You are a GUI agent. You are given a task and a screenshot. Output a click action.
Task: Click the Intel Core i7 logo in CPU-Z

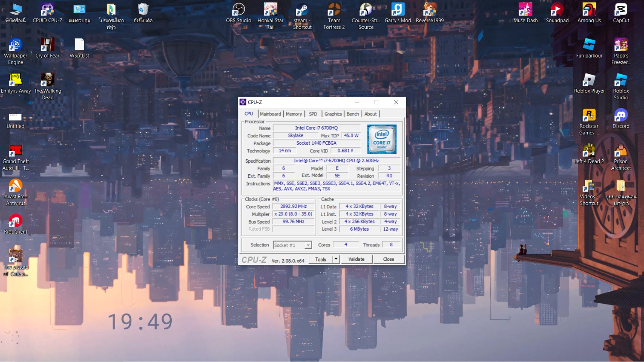coord(382,139)
